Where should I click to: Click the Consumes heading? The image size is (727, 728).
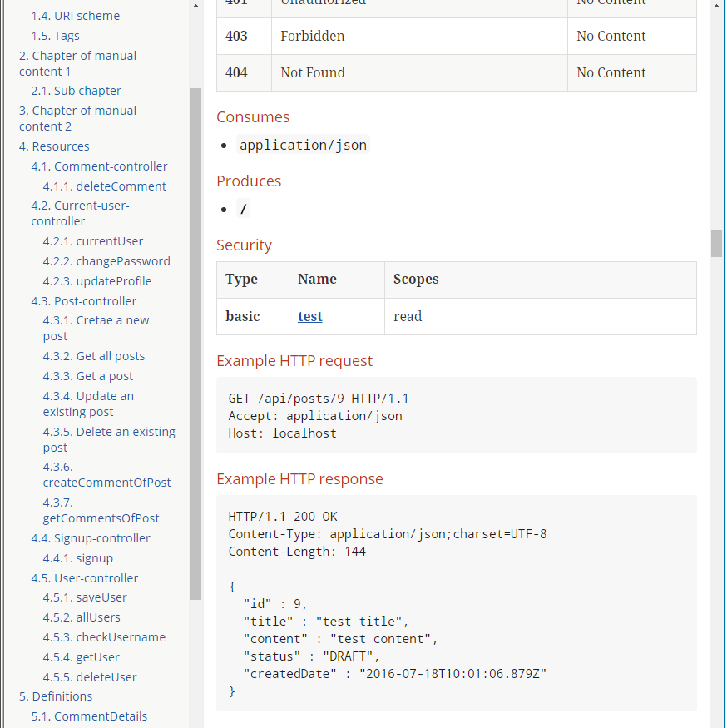click(253, 117)
